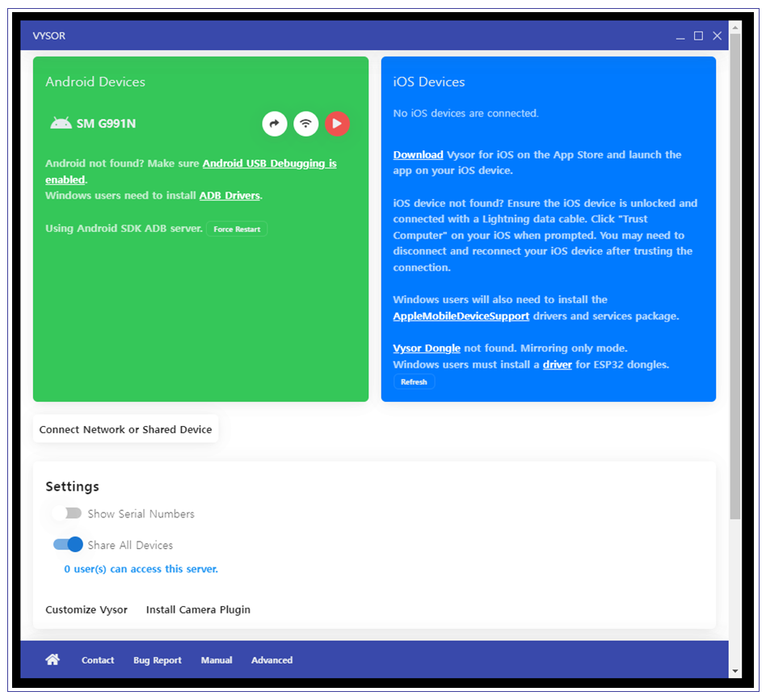Image resolution: width=766 pixels, height=700 pixels.
Task: Open the Bug Report footer item
Action: [158, 660]
